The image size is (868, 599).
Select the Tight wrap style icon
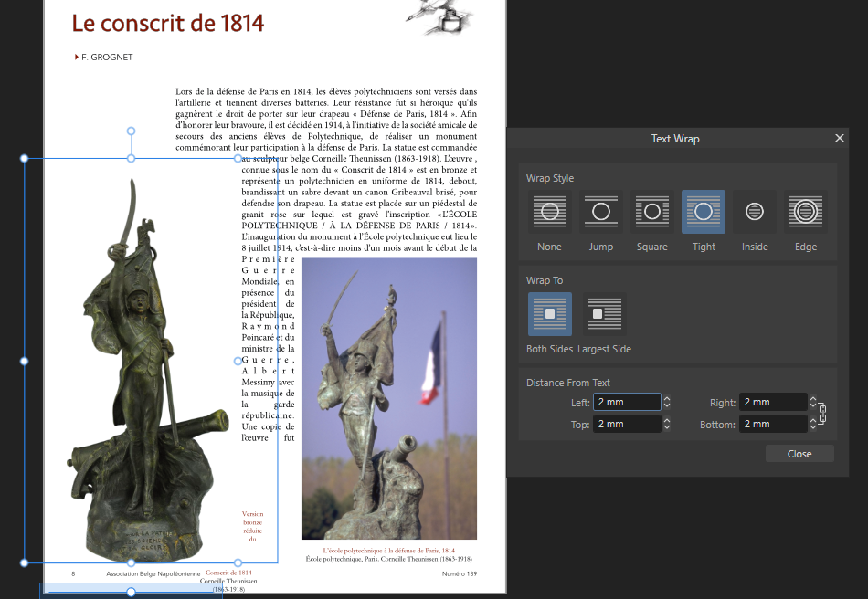pyautogui.click(x=704, y=212)
